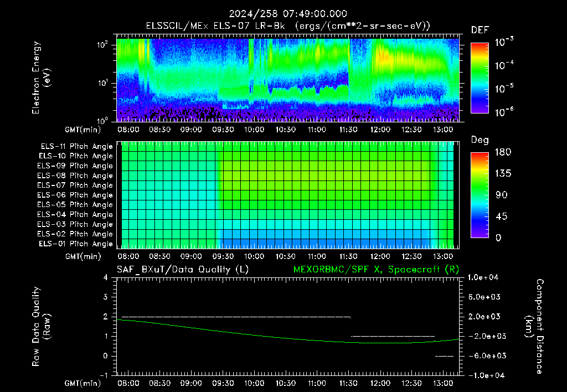Click the Deg color bar label
This screenshot has width=567, height=392.
click(x=480, y=140)
